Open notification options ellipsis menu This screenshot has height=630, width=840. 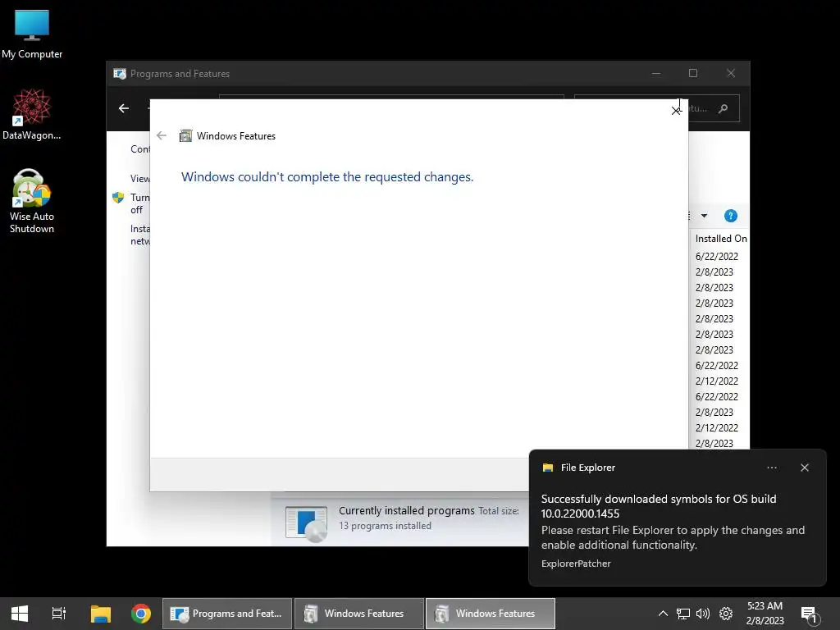[x=772, y=468]
